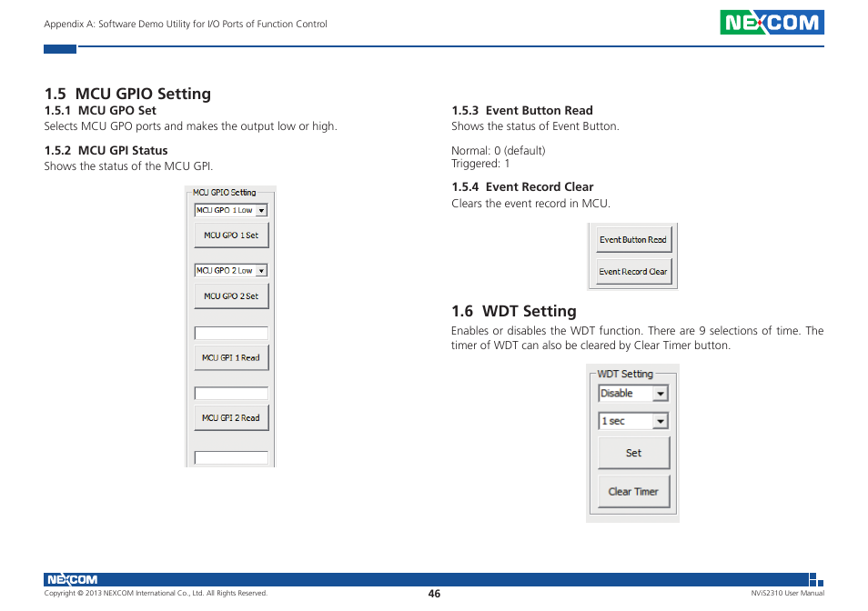Viewport: 868px width, 611px height.
Task: Click the page number 46
Action: [434, 594]
